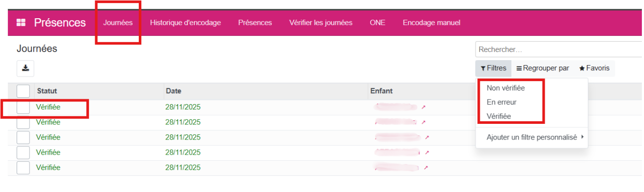The width and height of the screenshot is (644, 192).
Task: Expand Ajouter un filtre personnalisé
Action: 535,137
